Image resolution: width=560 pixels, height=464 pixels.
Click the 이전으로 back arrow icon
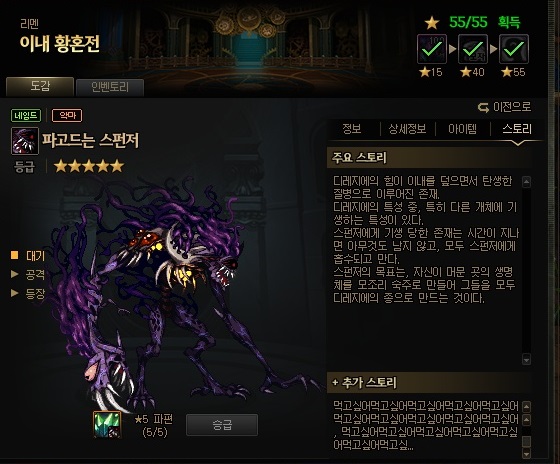483,107
